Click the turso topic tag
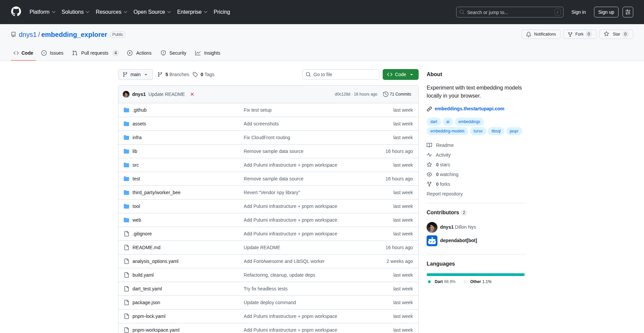This screenshot has width=644, height=333. click(x=478, y=131)
